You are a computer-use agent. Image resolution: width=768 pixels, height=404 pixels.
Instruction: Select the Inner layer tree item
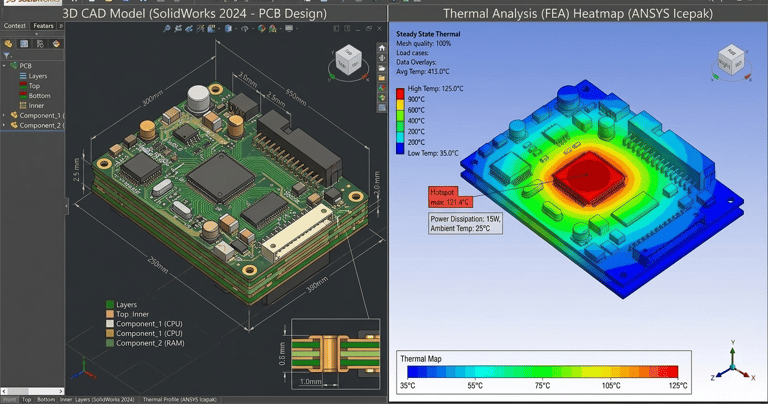coord(32,105)
